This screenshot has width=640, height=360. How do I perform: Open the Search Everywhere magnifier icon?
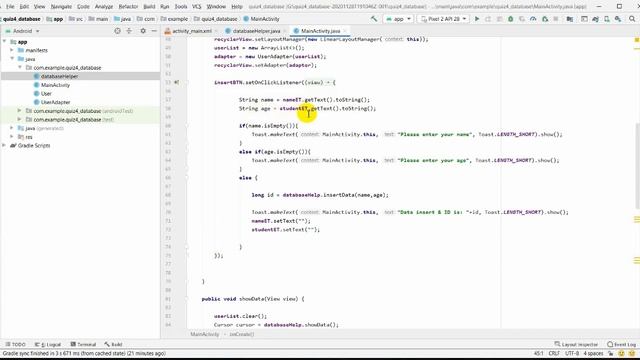(x=632, y=19)
